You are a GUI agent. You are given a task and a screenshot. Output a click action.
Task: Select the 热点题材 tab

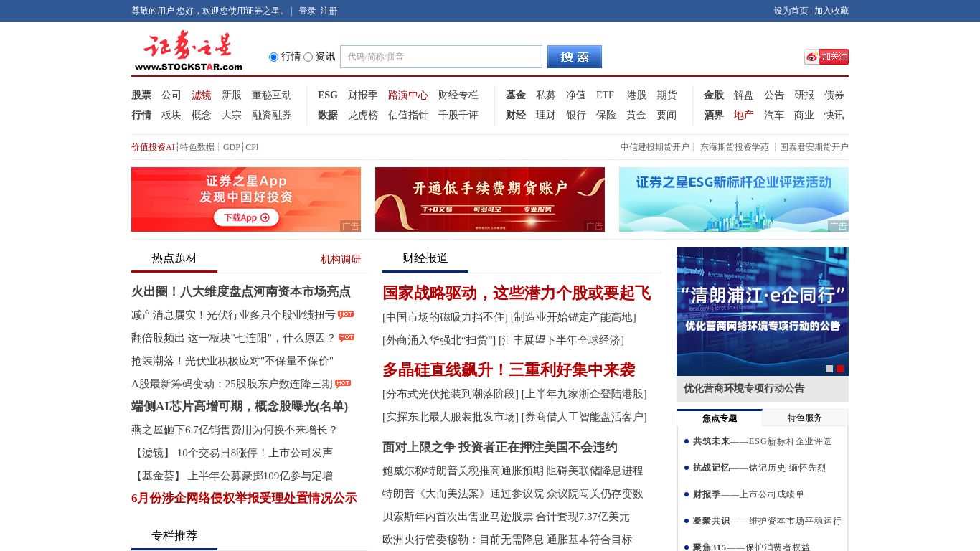coord(174,258)
